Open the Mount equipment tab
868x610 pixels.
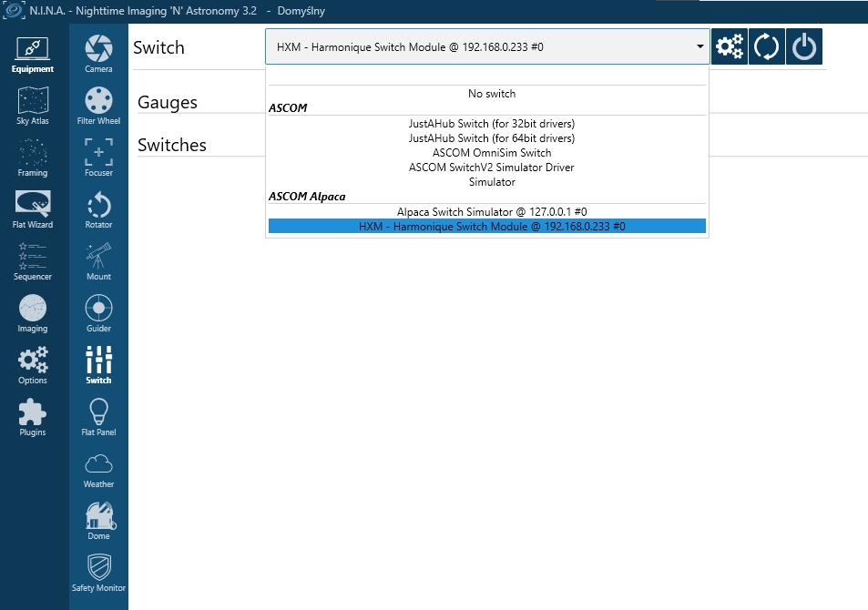point(98,262)
